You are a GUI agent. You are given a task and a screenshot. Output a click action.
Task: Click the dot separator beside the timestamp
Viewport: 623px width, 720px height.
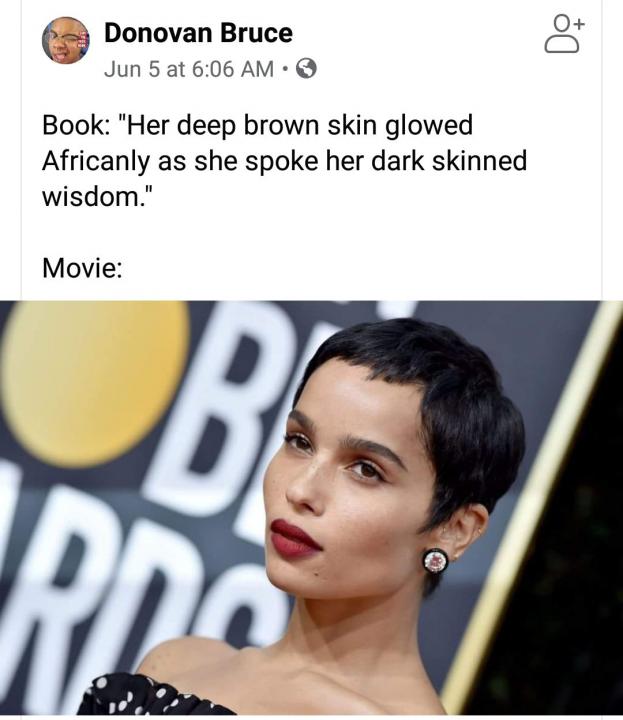coord(285,70)
